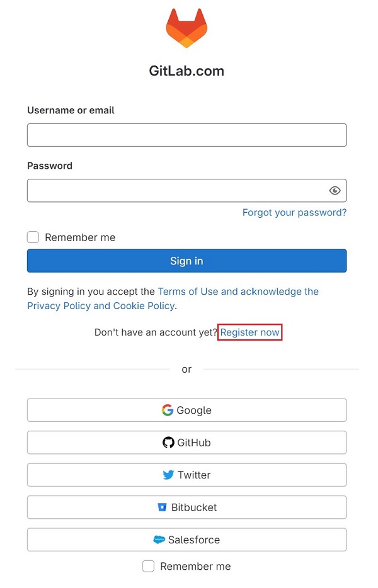Enable Remember me below Salesforce button
Image resolution: width=378 pixels, height=588 pixels.
click(x=148, y=566)
